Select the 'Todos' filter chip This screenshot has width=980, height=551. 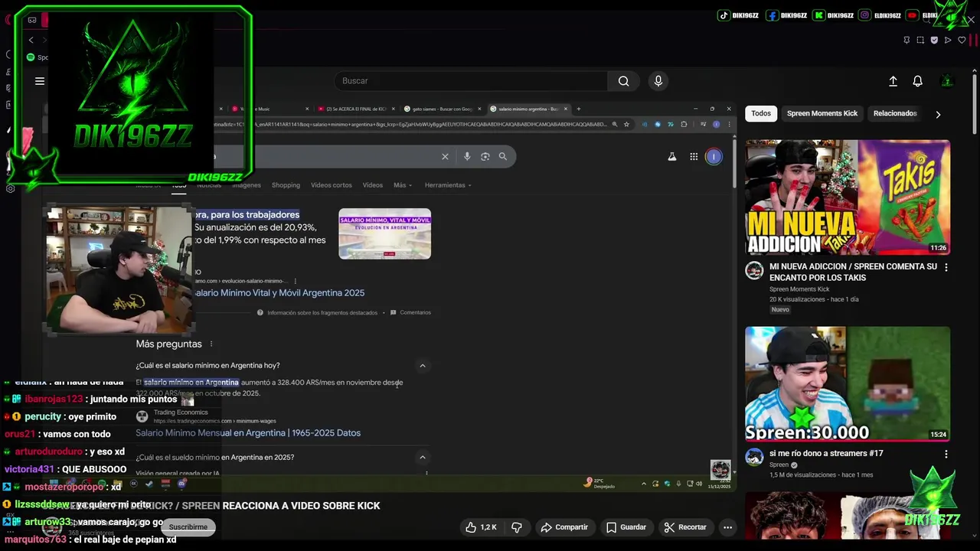coord(761,113)
